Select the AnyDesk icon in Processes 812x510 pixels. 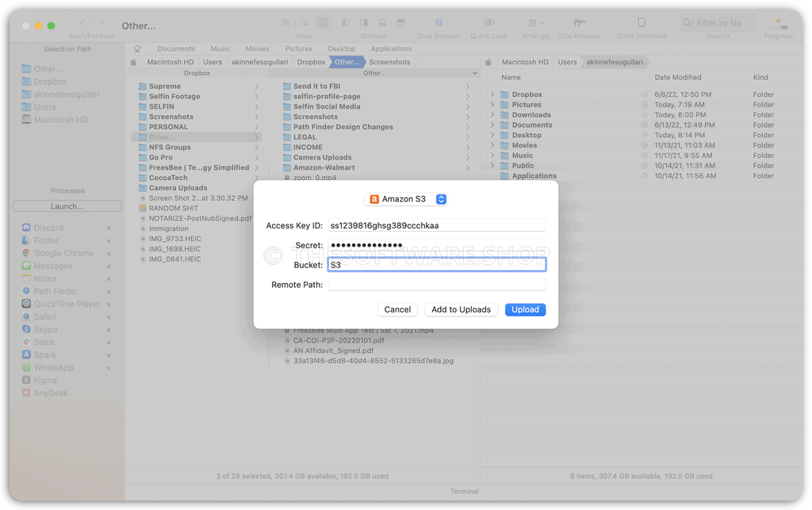[x=26, y=393]
